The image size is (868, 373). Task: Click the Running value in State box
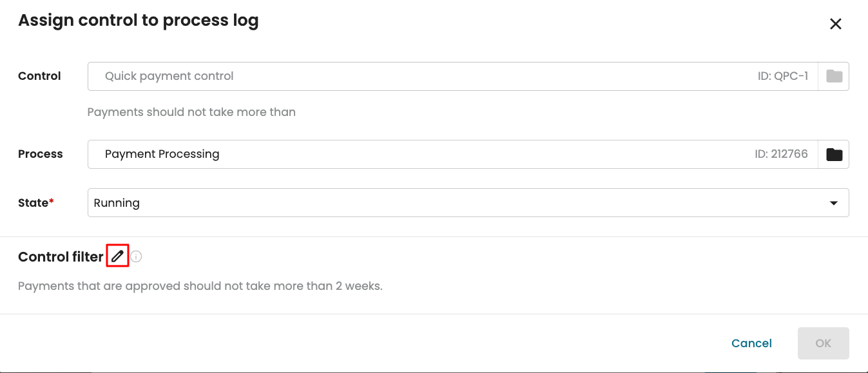coord(117,203)
